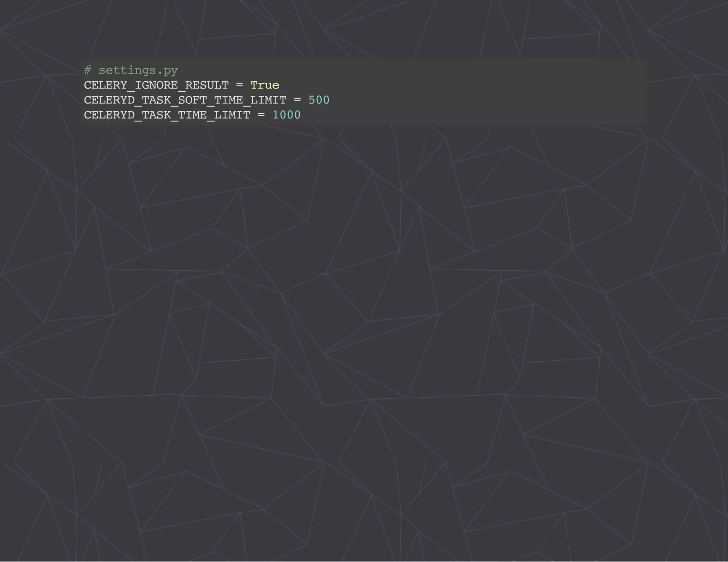Click the equals sign before 500
Image resolution: width=728 pixels, height=562 pixels.
[x=298, y=100]
